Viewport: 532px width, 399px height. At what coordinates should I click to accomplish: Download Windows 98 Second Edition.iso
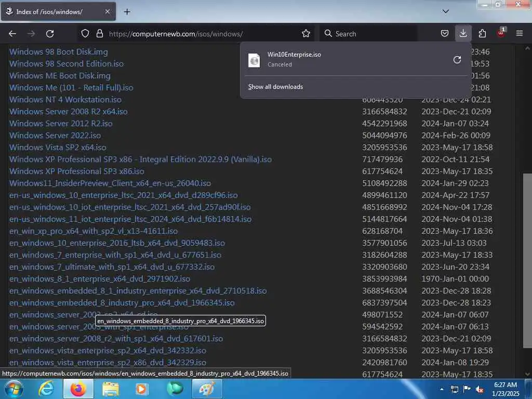click(66, 64)
